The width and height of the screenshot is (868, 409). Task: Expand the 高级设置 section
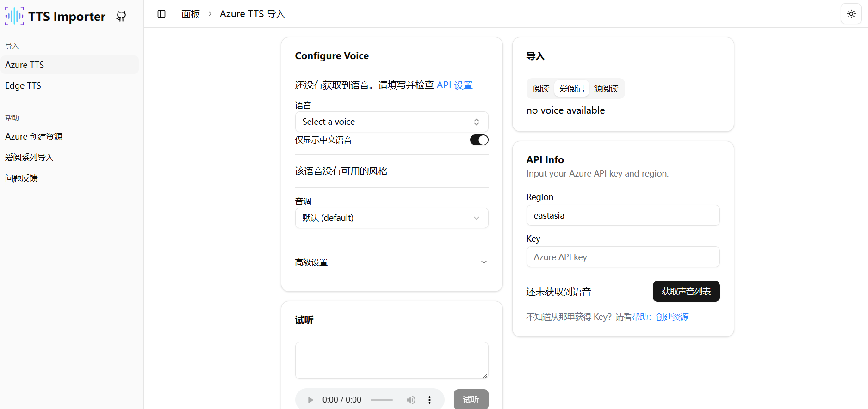point(391,262)
